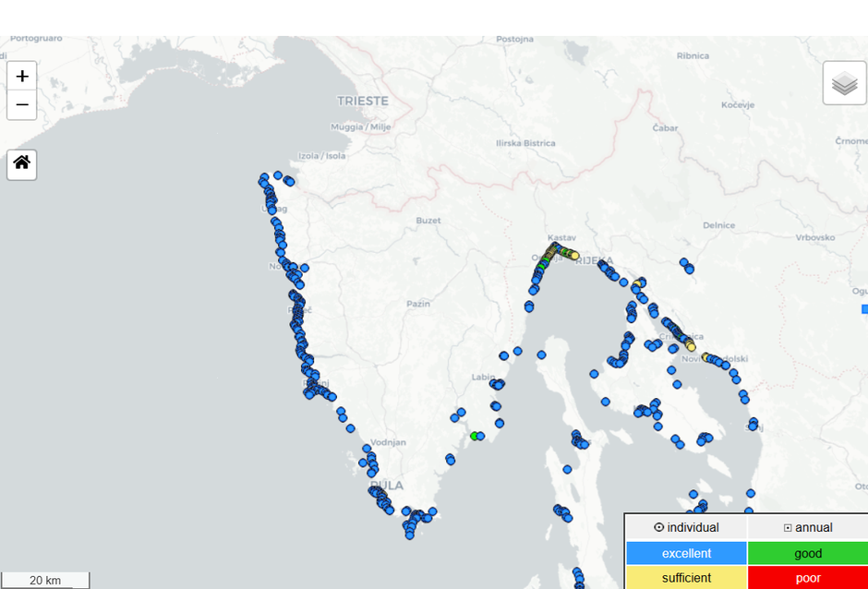Image resolution: width=868 pixels, height=589 pixels.
Task: Pick the yellow sufficient legend swatch
Action: point(686,578)
